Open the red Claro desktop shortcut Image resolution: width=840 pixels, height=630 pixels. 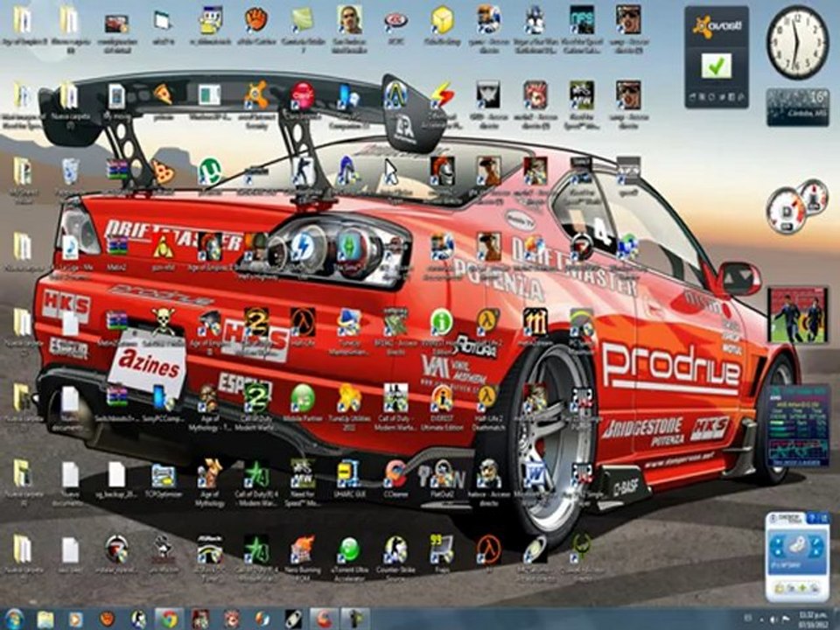[303, 96]
